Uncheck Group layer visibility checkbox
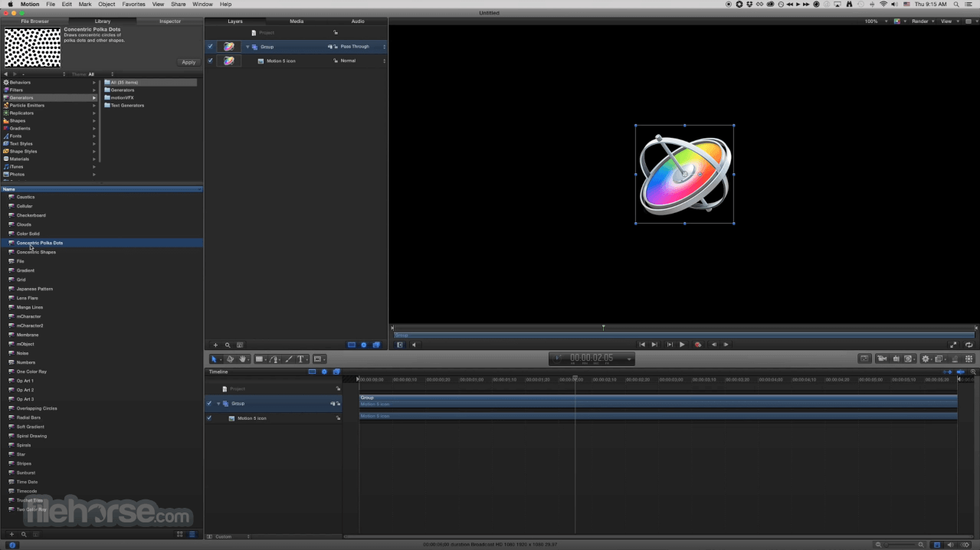The image size is (980, 550). coord(210,47)
